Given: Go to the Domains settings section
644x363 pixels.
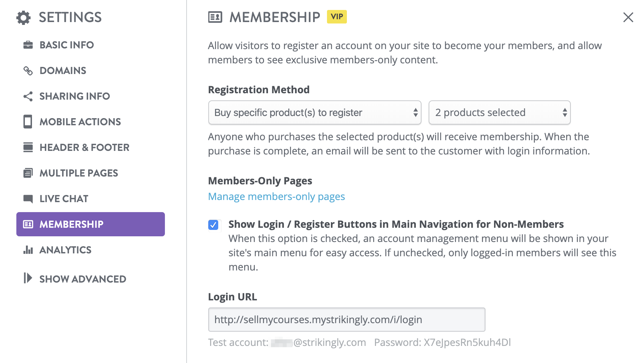Looking at the screenshot, I should [63, 71].
